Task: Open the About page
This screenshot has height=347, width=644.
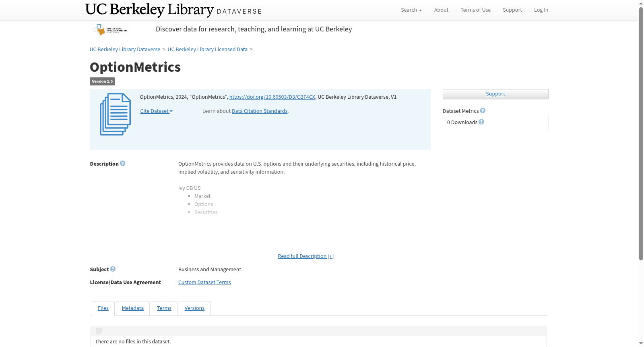Action: [x=441, y=10]
